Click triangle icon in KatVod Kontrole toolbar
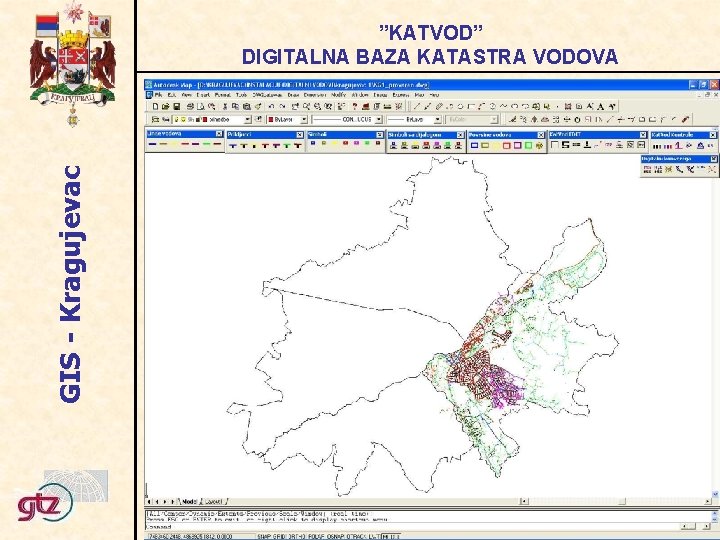The width and height of the screenshot is (720, 540). (x=700, y=146)
